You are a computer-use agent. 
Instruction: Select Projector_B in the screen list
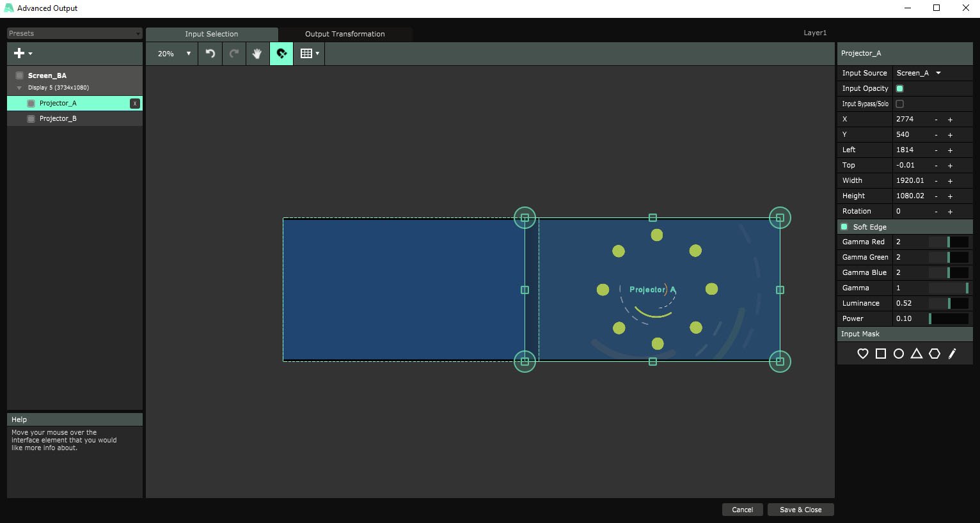click(58, 118)
